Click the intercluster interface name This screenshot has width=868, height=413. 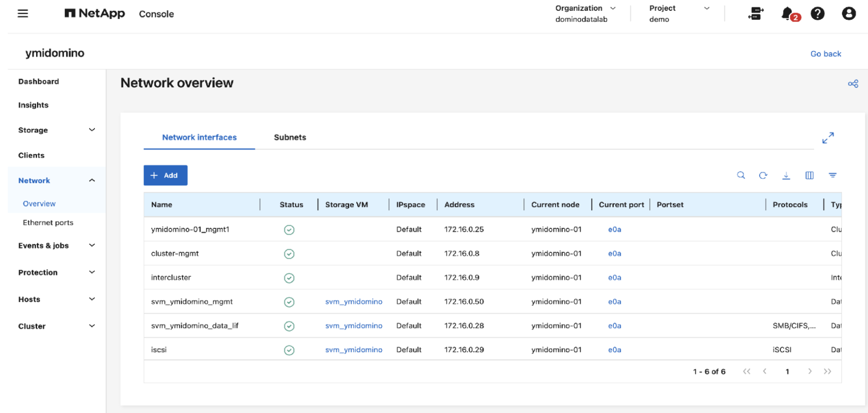[171, 277]
